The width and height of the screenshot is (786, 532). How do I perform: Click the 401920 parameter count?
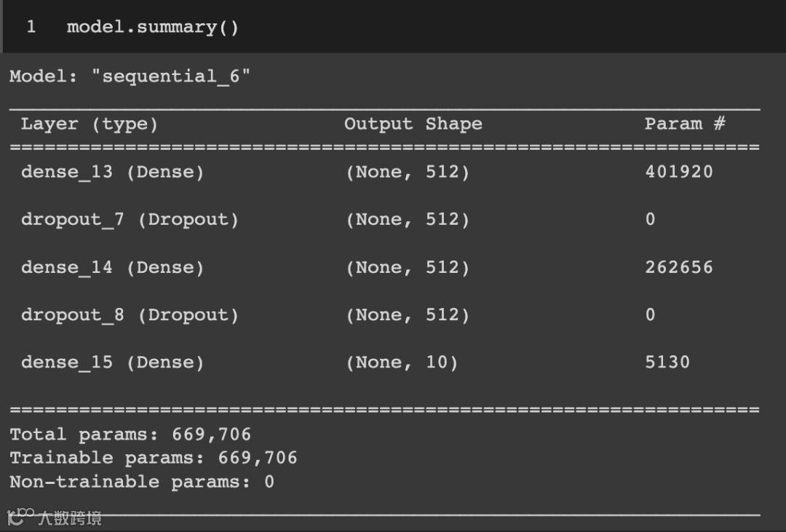click(679, 172)
